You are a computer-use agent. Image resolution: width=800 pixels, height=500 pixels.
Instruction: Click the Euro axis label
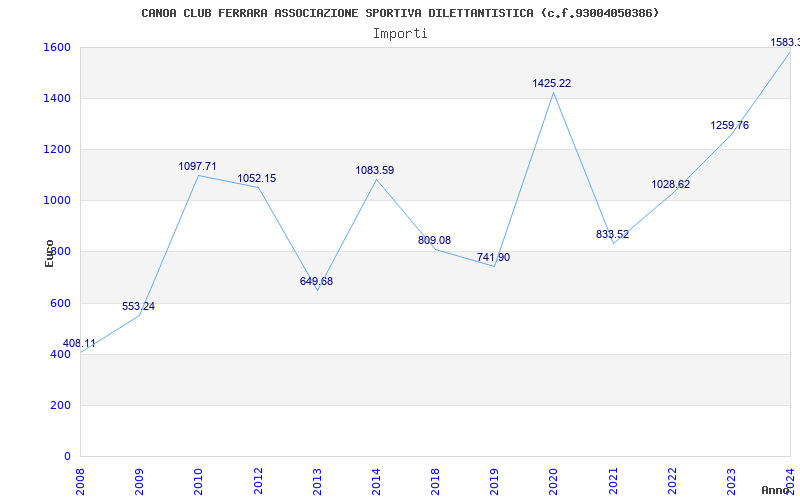[x=49, y=254]
